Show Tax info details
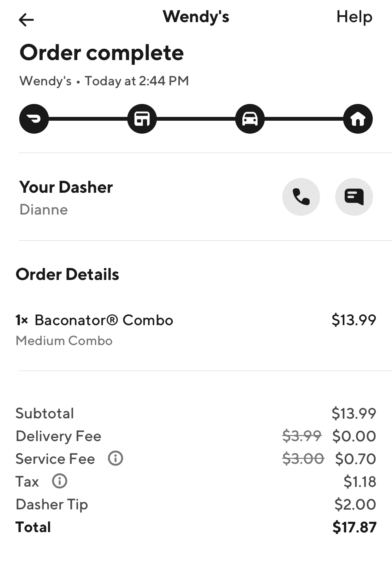The height and width of the screenshot is (564, 392). click(x=60, y=481)
